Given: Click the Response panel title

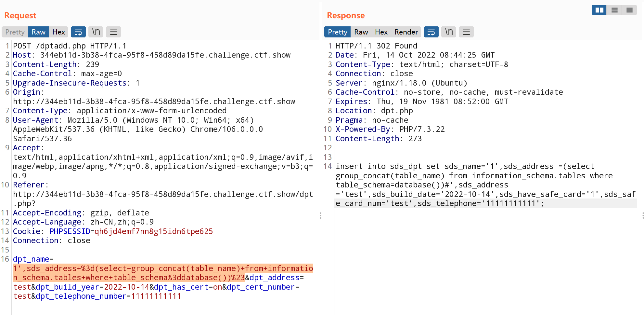Looking at the screenshot, I should pos(346,16).
